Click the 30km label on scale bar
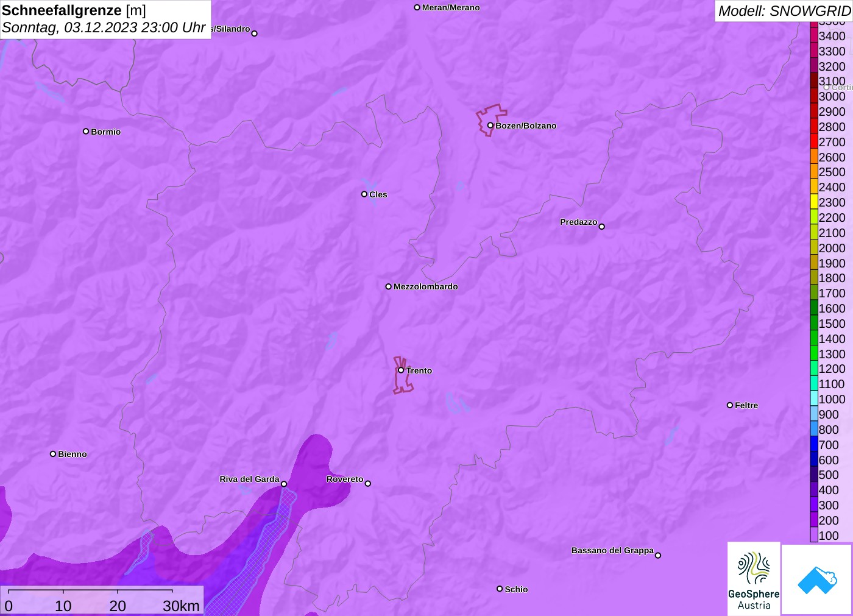Viewport: 853px width, 616px height. pos(181,606)
